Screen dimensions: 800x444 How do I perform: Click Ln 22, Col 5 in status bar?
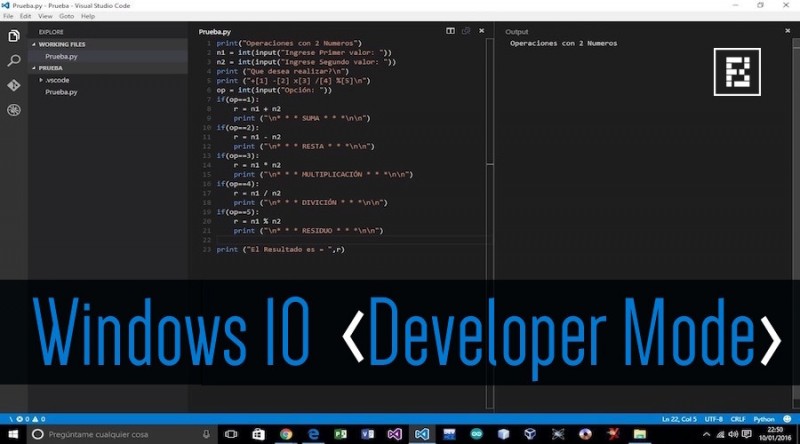point(679,419)
